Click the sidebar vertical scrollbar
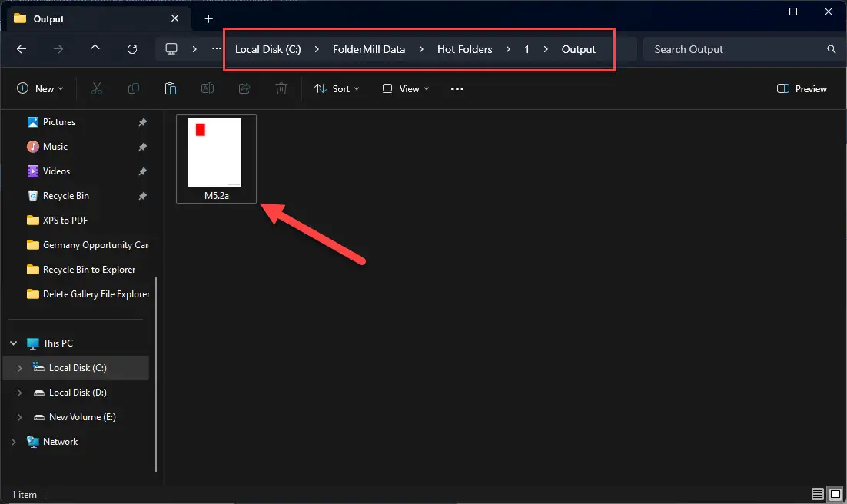 pyautogui.click(x=156, y=374)
